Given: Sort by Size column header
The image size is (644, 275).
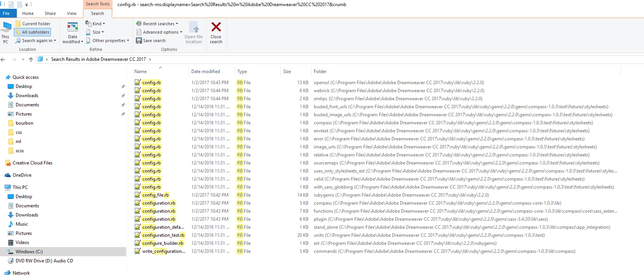Looking at the screenshot, I should [287, 72].
